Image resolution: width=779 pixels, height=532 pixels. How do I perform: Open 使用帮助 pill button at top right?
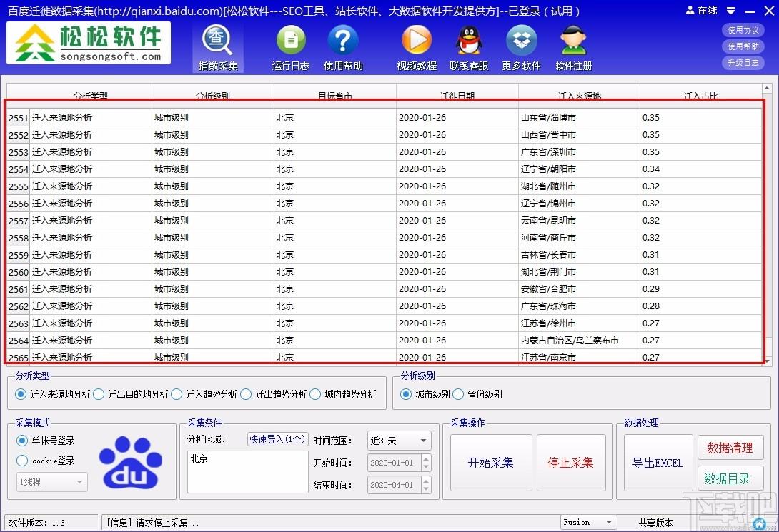[743, 46]
